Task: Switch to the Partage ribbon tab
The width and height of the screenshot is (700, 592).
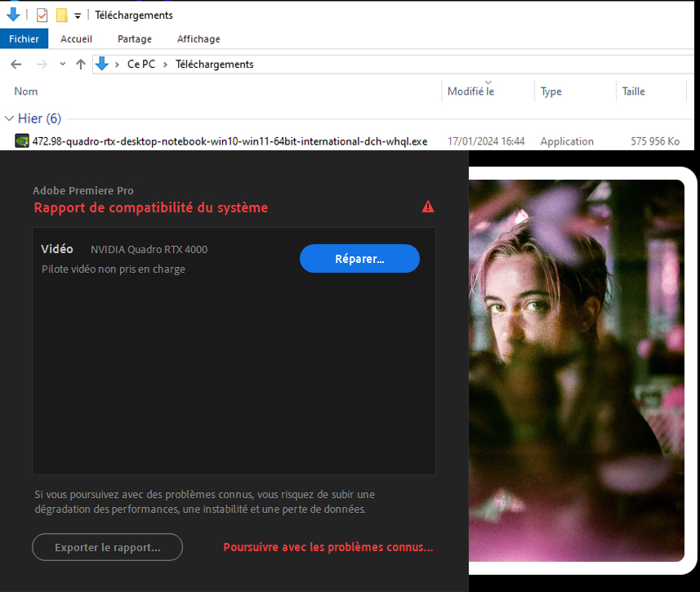Action: pos(135,39)
